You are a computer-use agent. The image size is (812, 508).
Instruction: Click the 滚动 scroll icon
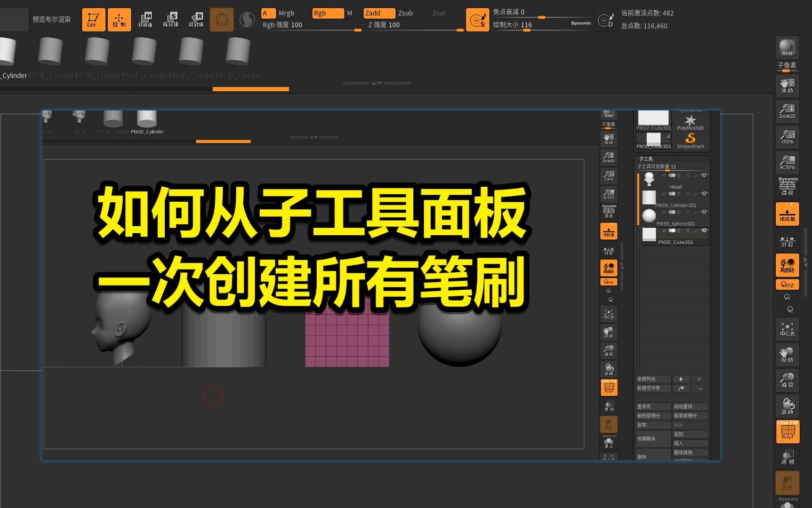coord(787,85)
